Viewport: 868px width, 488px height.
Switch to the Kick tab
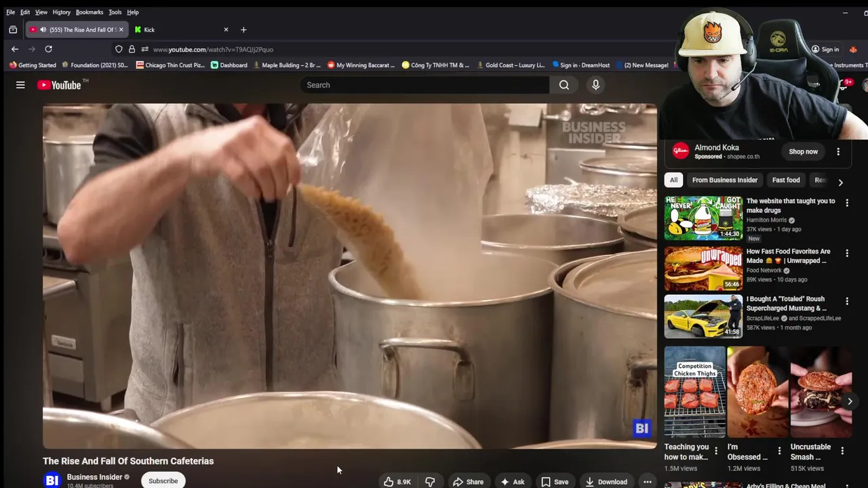(x=180, y=30)
